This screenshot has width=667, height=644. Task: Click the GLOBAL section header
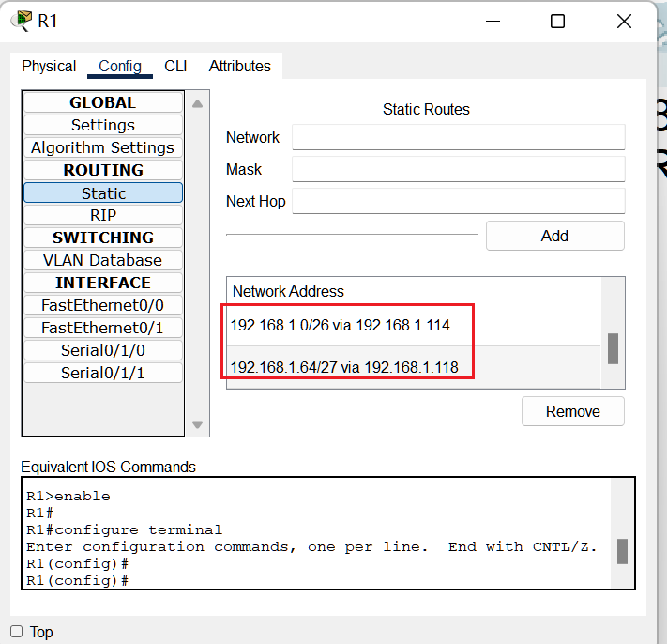(103, 102)
